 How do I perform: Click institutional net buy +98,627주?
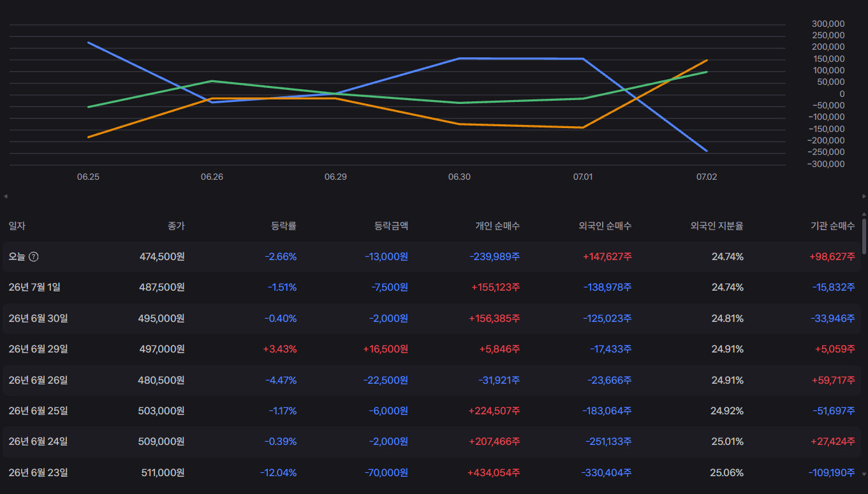[x=832, y=257]
